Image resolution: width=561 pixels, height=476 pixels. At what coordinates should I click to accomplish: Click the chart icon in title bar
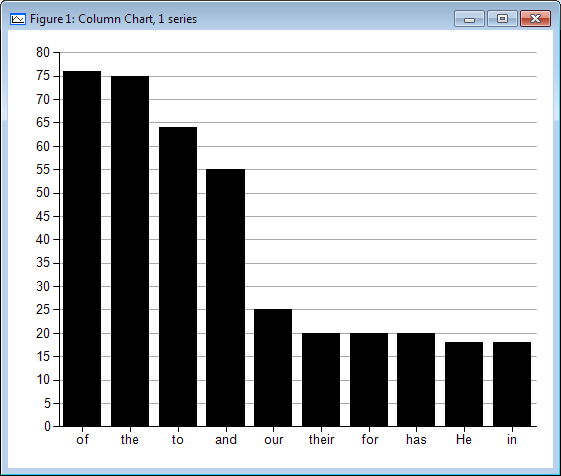tap(18, 19)
